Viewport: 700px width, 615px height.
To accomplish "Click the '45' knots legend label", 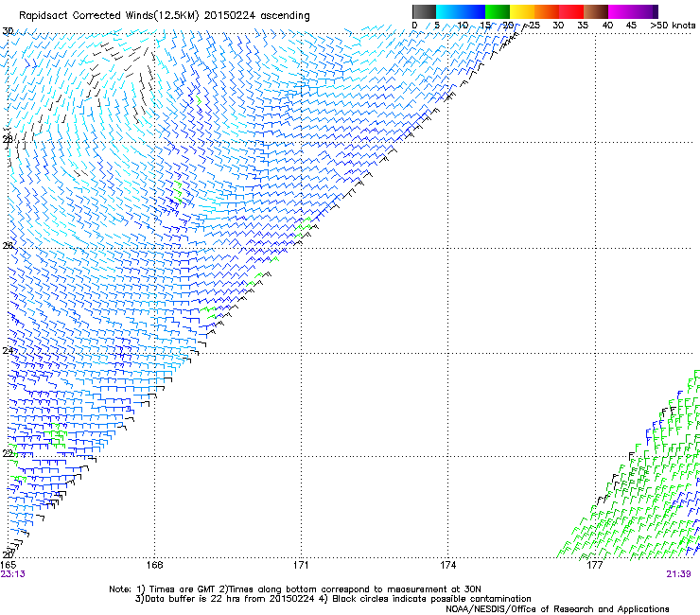I will coord(631,26).
